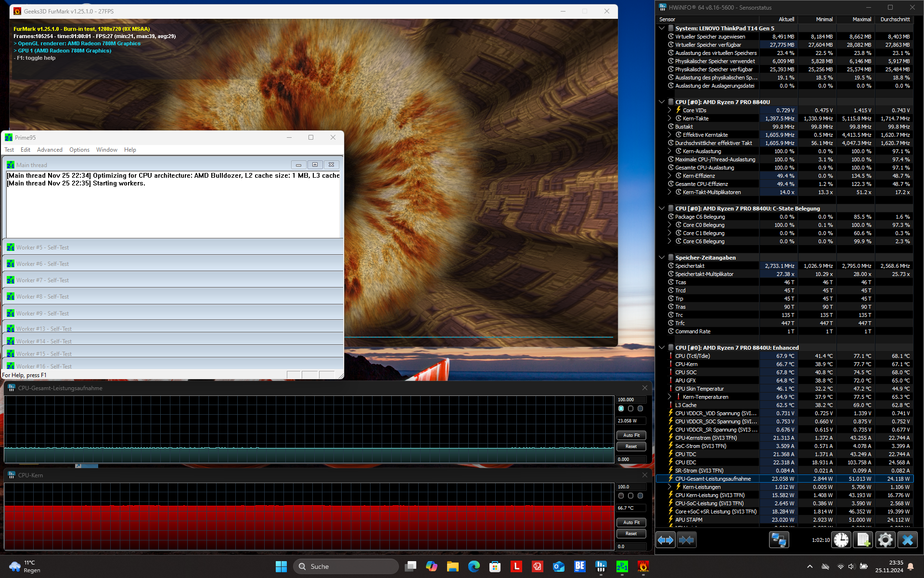Select middle radio button in CPU-Kern graph

[x=630, y=496]
